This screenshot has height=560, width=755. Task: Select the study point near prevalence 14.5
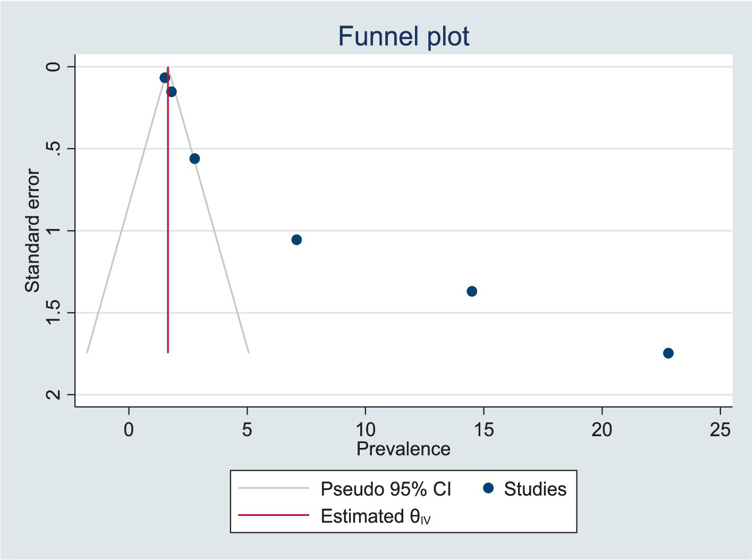click(472, 291)
